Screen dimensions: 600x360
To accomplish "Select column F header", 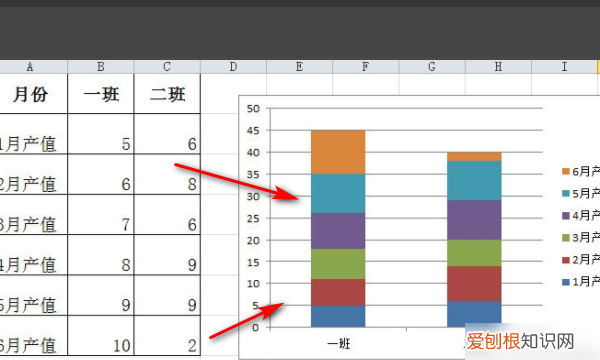I will pos(365,67).
